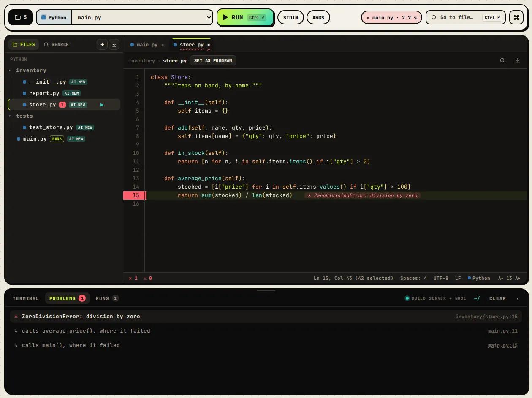Screen dimensions: 532x398
Task: Click line 13 def average_price in editor
Action: [204, 179]
